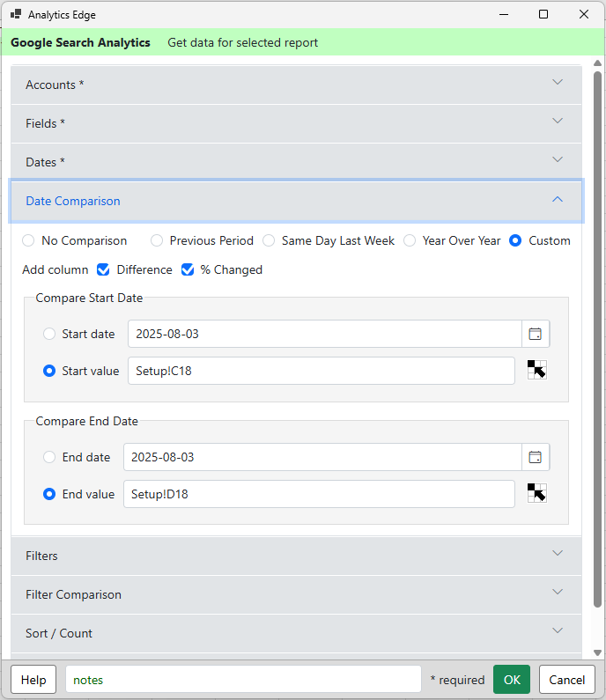Minimize the Analytics Edge window
Viewport: 606px width, 700px height.
[504, 14]
